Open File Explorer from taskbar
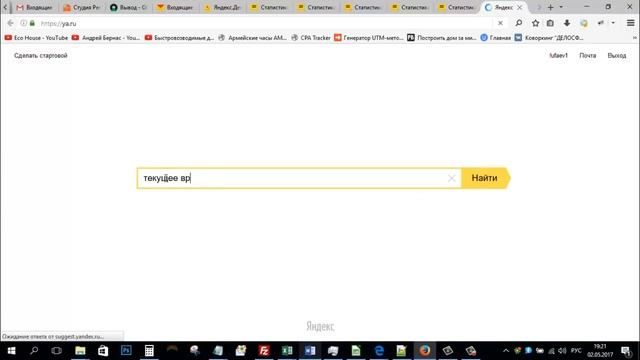The image size is (640, 360). click(80, 351)
